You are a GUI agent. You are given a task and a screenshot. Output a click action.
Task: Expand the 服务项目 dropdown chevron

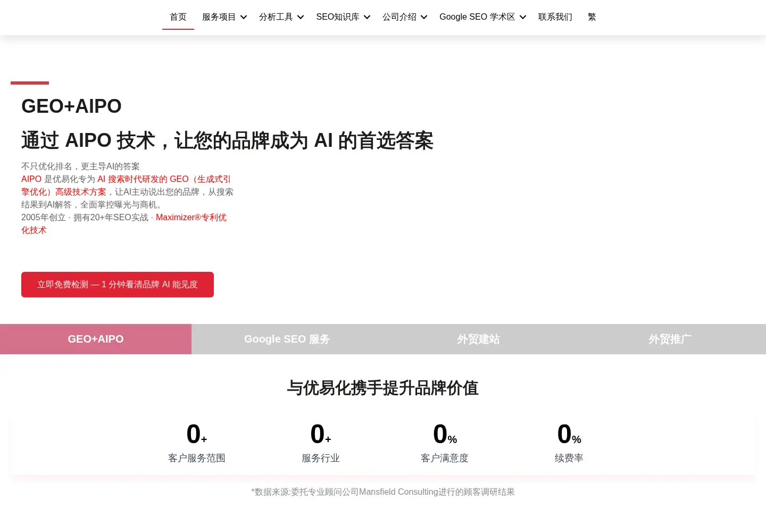click(x=244, y=17)
